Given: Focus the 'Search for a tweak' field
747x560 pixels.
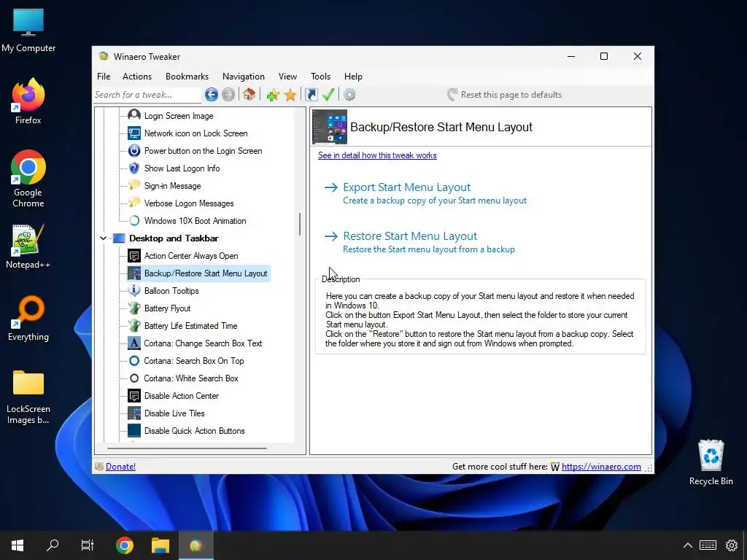Looking at the screenshot, I should pos(147,95).
